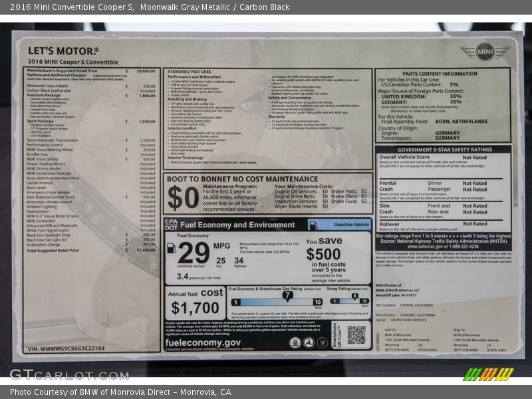532x399 pixels.
Task: Click 'Fuel Economy and Environment' header
Action: point(237,225)
